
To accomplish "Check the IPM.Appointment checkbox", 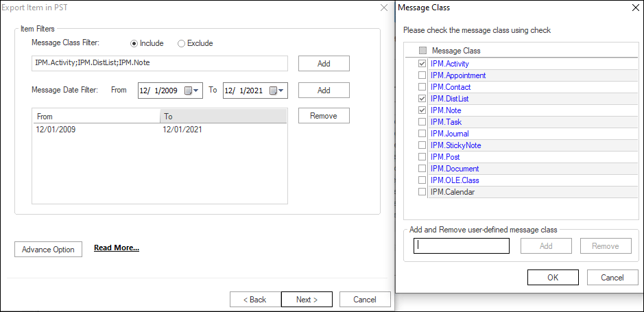I will (422, 75).
